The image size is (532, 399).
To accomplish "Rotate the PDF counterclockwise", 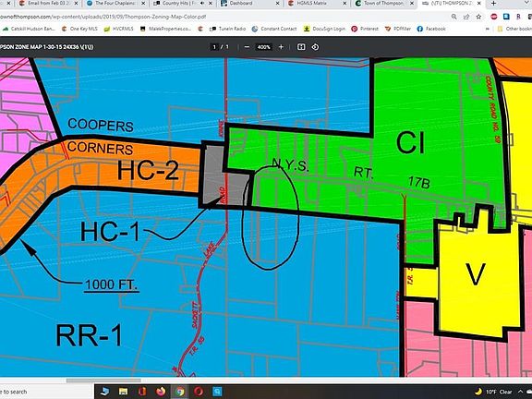I will click(x=315, y=47).
